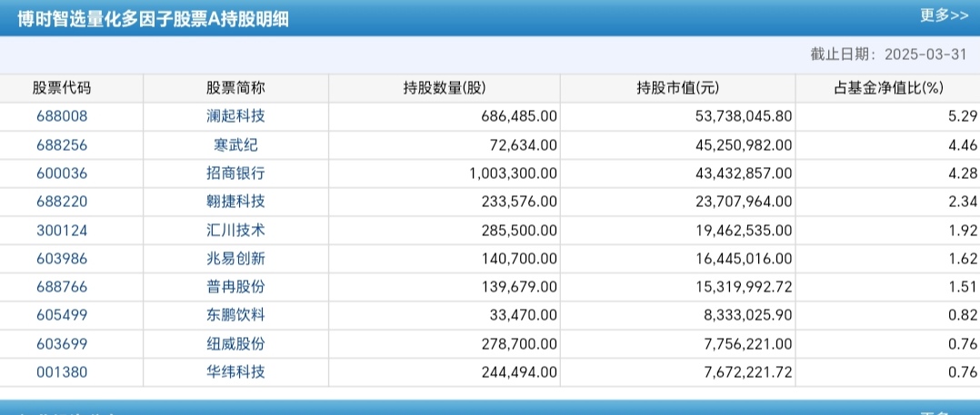The height and width of the screenshot is (415, 980).
Task: Click the 持股市值(元) column header
Action: [x=677, y=88]
